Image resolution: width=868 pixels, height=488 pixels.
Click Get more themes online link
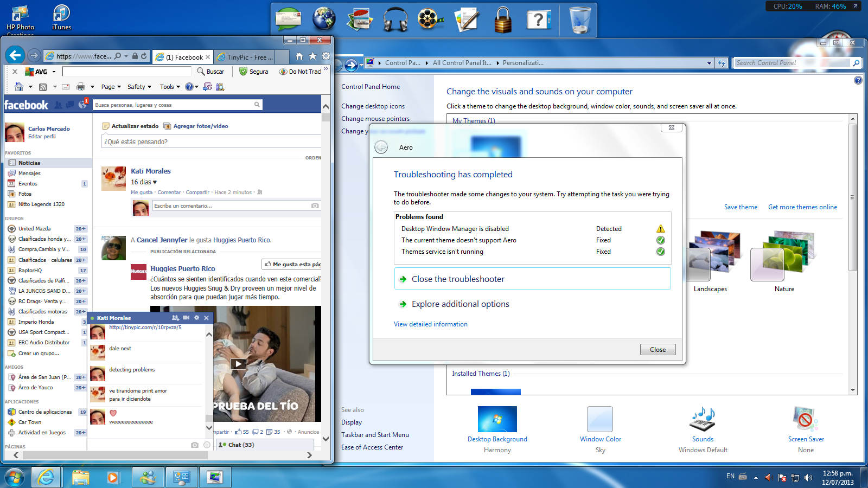coord(802,207)
